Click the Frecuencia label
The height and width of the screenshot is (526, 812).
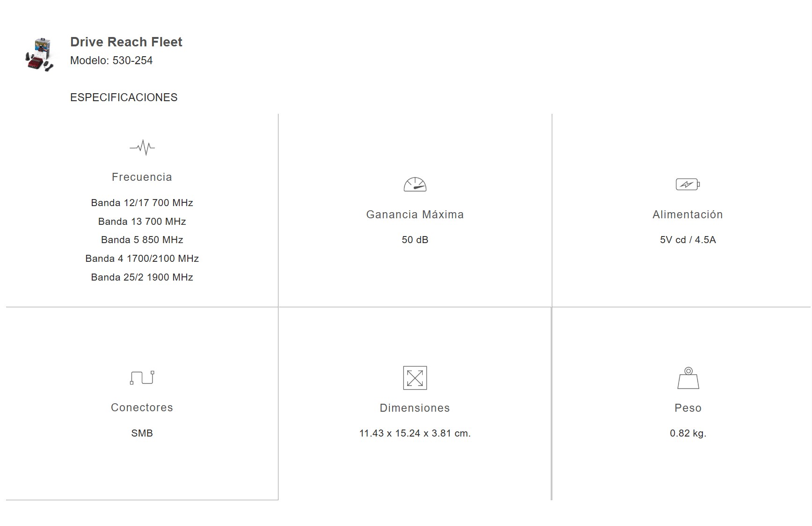pyautogui.click(x=142, y=177)
